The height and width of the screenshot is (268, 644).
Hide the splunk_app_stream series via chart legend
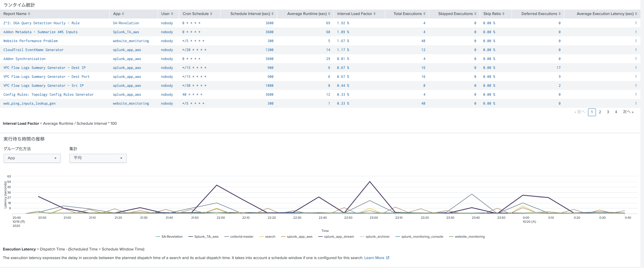click(339, 236)
